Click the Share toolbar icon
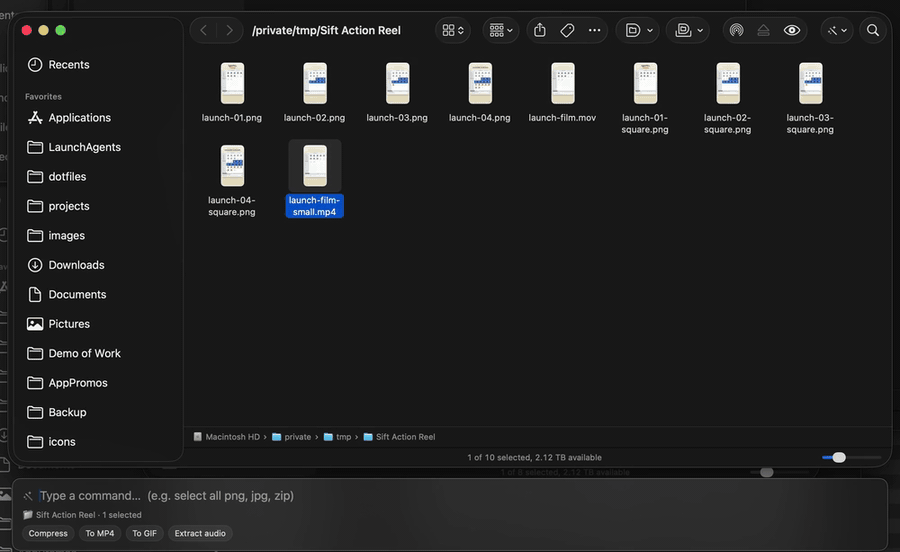Image resolution: width=900 pixels, height=552 pixels. (x=540, y=30)
